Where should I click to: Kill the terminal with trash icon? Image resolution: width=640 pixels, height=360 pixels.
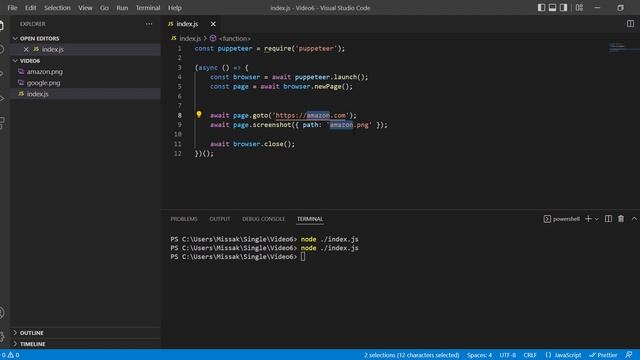coord(621,219)
